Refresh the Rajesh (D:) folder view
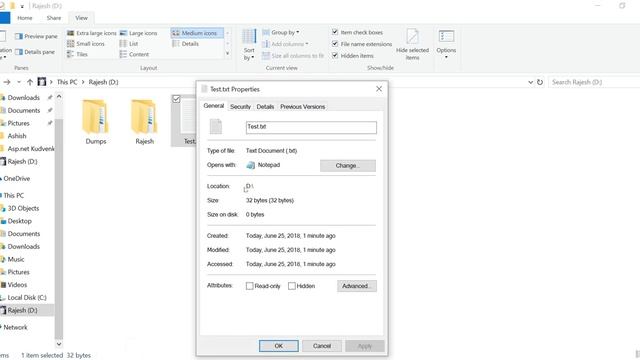 [540, 82]
